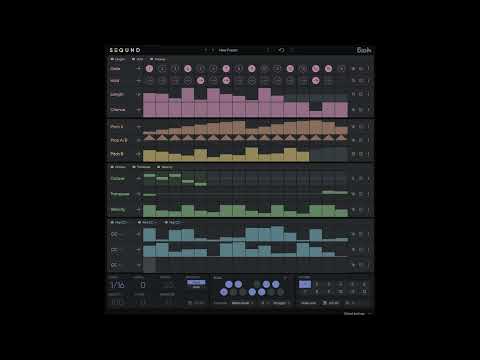Screen dimensions: 480x360
Task: Click small control beside the Chance label
Action: click(x=139, y=109)
